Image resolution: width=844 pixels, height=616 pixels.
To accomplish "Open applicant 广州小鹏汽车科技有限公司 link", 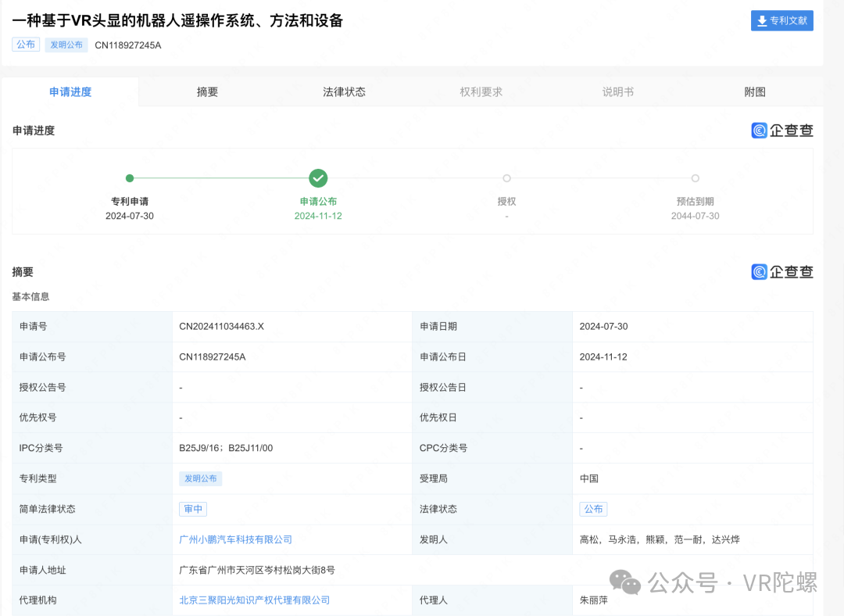I will click(236, 539).
